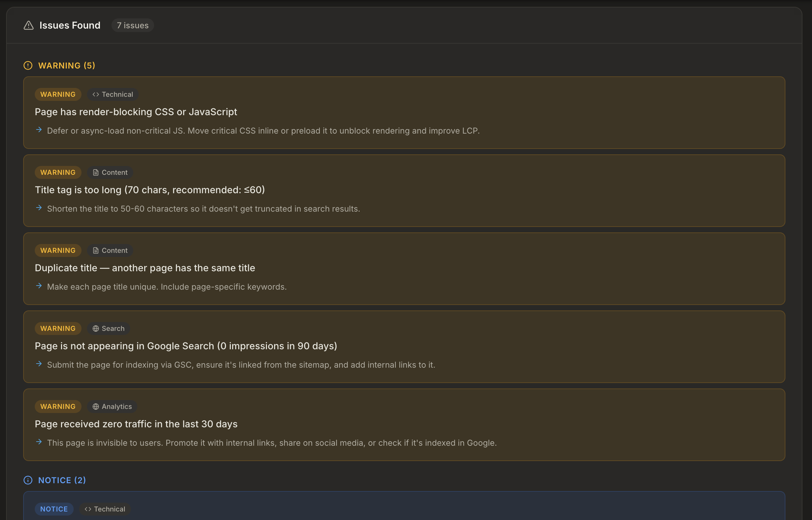The width and height of the screenshot is (812, 520).
Task: Click the NOTICE (2) section heading
Action: [x=62, y=480]
